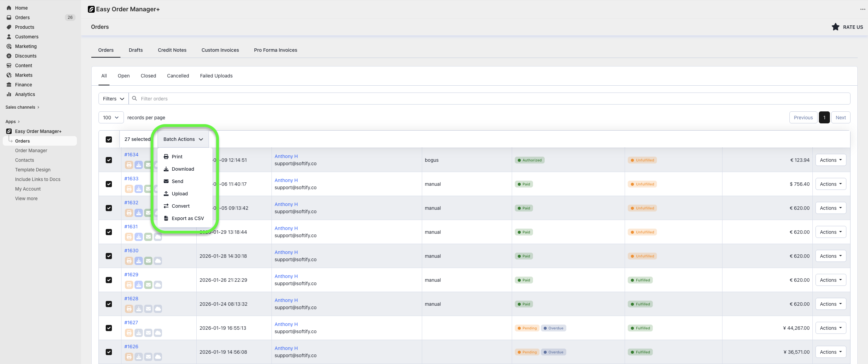
Task: Select Convert in the Batch Actions menu
Action: pyautogui.click(x=181, y=206)
